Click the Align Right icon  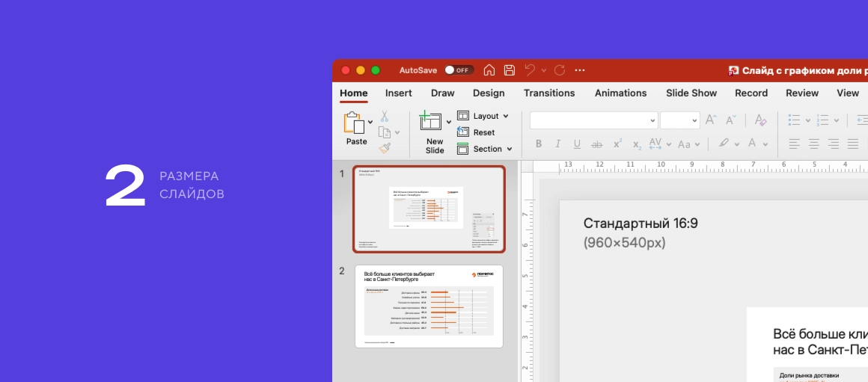pos(833,144)
